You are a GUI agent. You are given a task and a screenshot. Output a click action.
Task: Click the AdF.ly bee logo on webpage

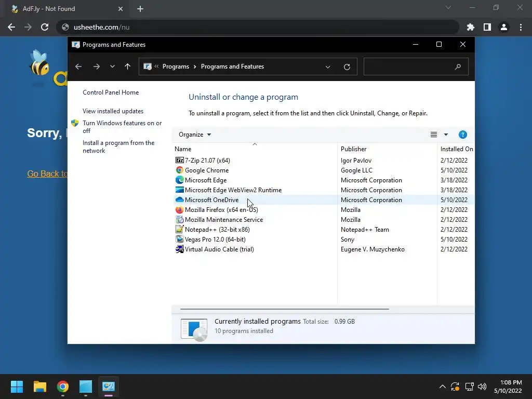39,63
